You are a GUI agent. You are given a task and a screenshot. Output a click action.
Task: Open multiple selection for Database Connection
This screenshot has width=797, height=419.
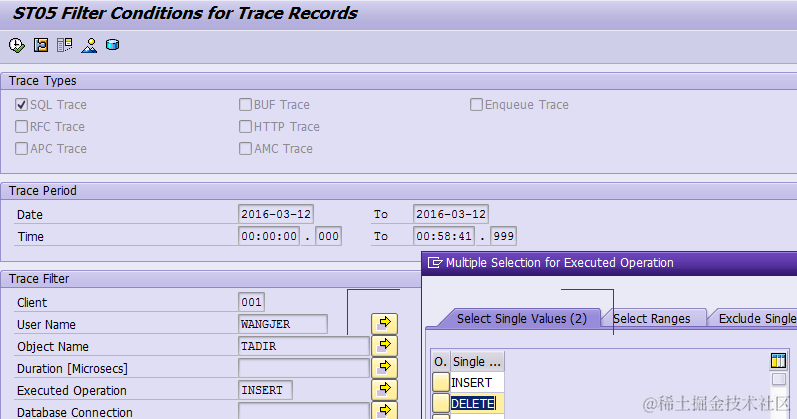click(x=384, y=410)
